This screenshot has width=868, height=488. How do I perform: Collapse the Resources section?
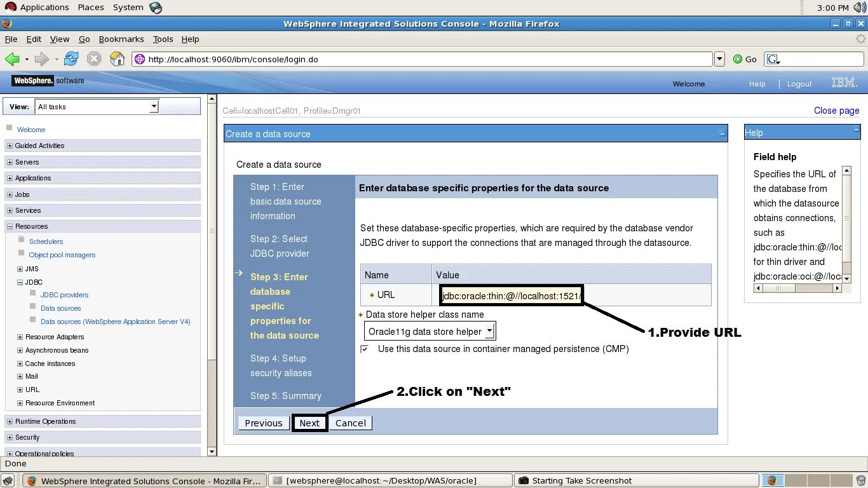[x=10, y=226]
